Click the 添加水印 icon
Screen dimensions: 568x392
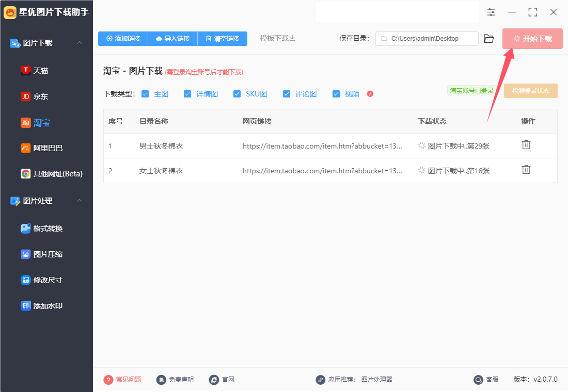tap(26, 306)
